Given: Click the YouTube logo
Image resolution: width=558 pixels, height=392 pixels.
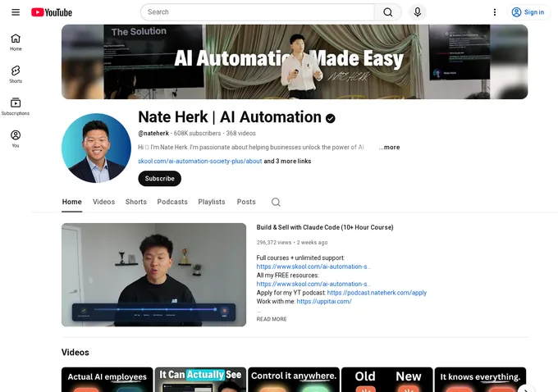Looking at the screenshot, I should pyautogui.click(x=52, y=12).
